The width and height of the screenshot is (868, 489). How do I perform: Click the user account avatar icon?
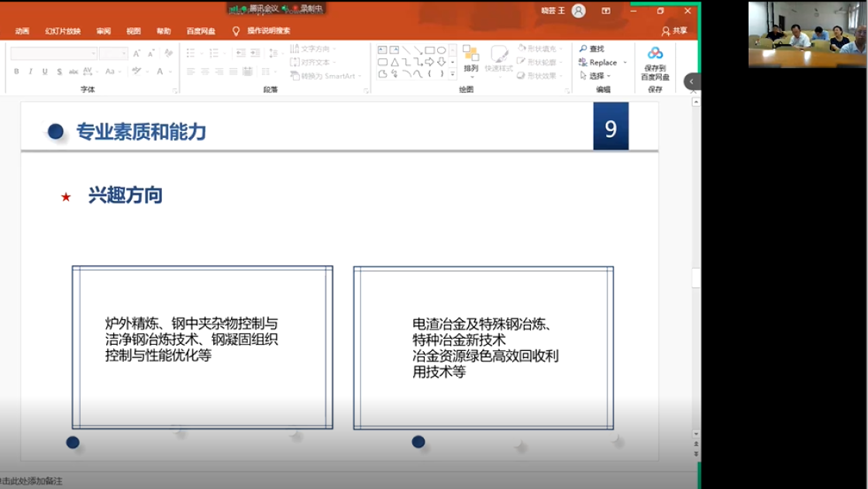click(579, 11)
